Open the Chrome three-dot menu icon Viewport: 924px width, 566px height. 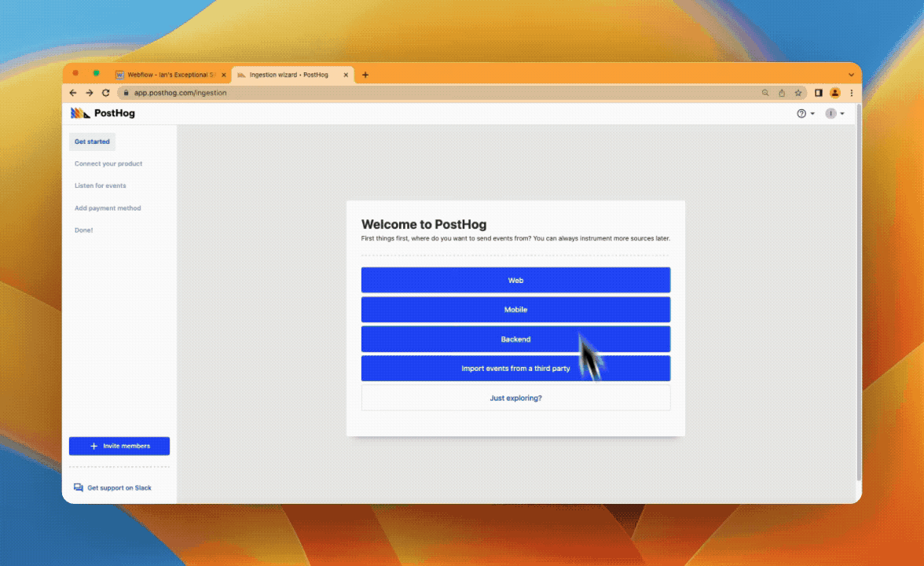click(852, 92)
